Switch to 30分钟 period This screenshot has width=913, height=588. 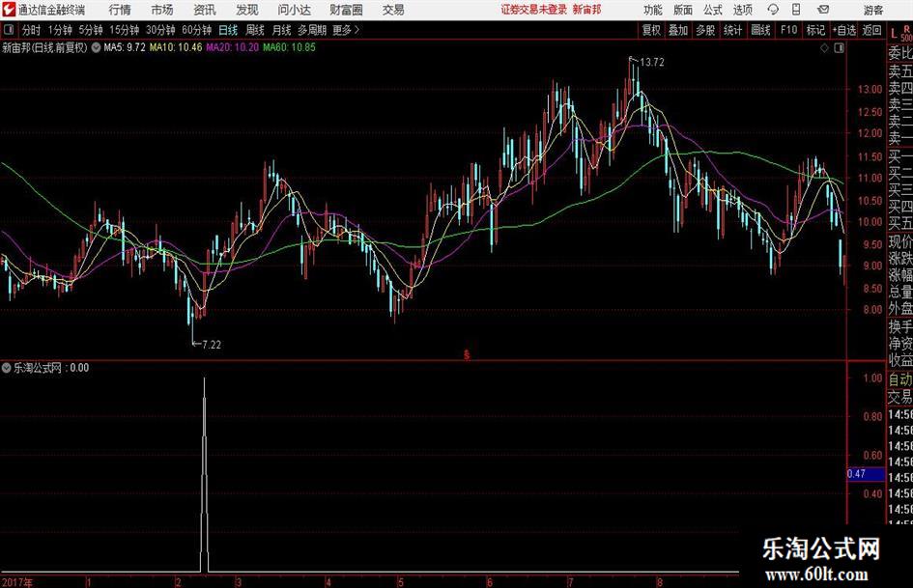pos(160,30)
